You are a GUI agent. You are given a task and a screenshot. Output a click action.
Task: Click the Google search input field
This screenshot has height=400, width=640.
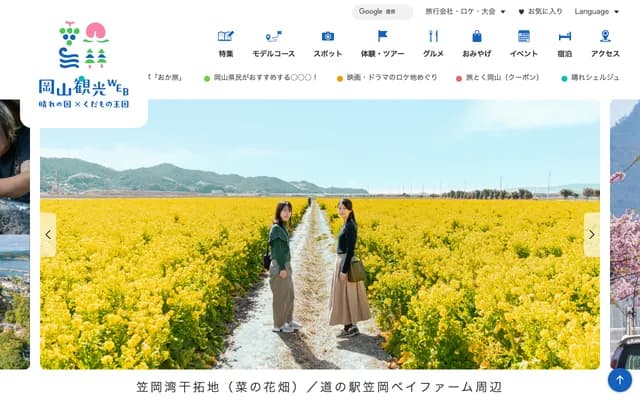(x=382, y=12)
